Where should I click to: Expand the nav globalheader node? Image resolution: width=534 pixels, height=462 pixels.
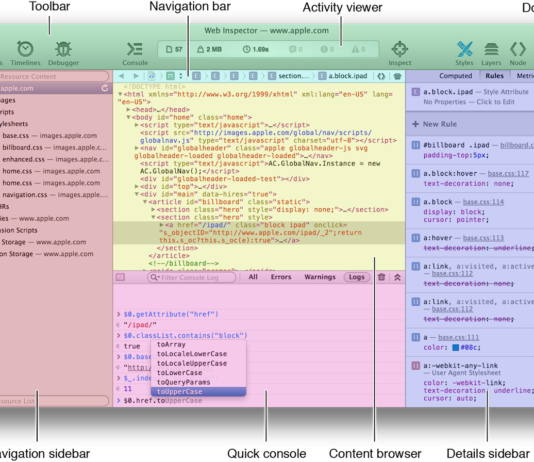(137, 148)
